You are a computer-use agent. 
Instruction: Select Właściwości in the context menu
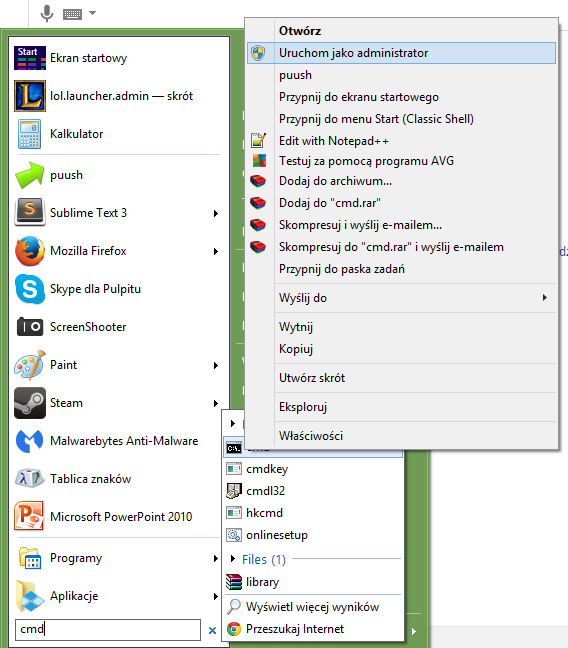401,436
